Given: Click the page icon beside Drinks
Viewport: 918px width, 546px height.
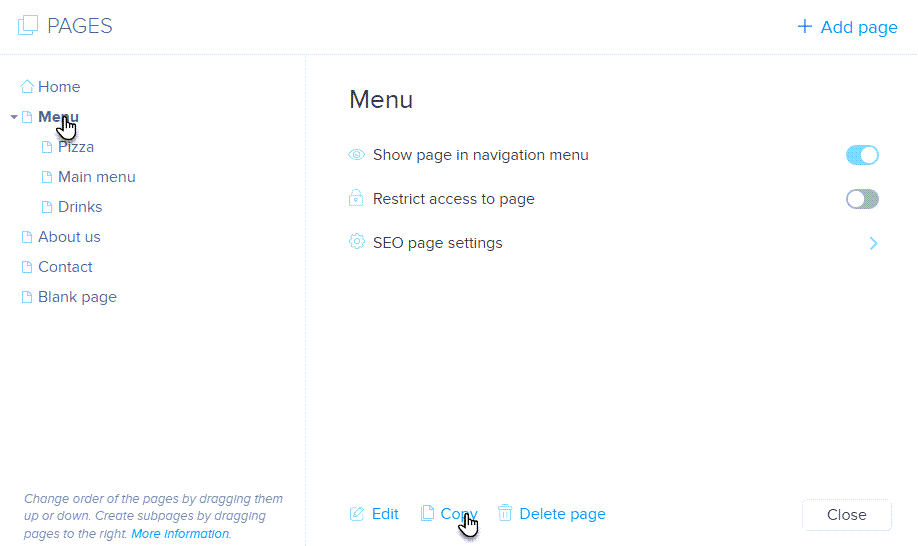Looking at the screenshot, I should pos(47,207).
